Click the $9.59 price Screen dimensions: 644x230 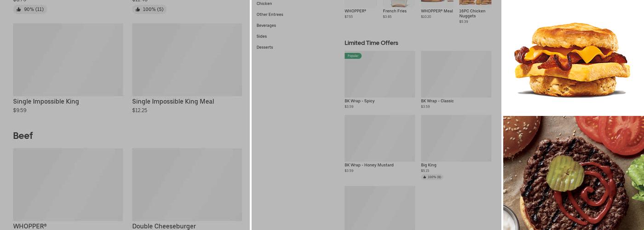click(20, 110)
